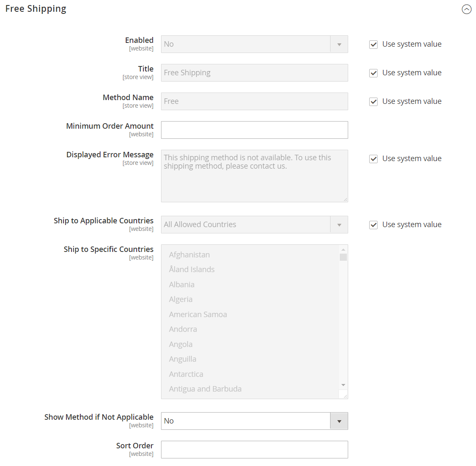Toggle Use system value for Title
The width and height of the screenshot is (476, 466).
[x=373, y=73]
